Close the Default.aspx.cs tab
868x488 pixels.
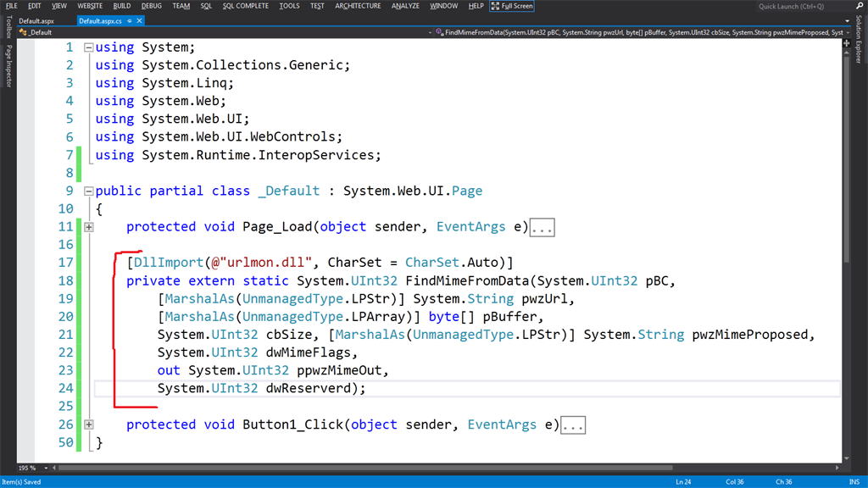140,21
